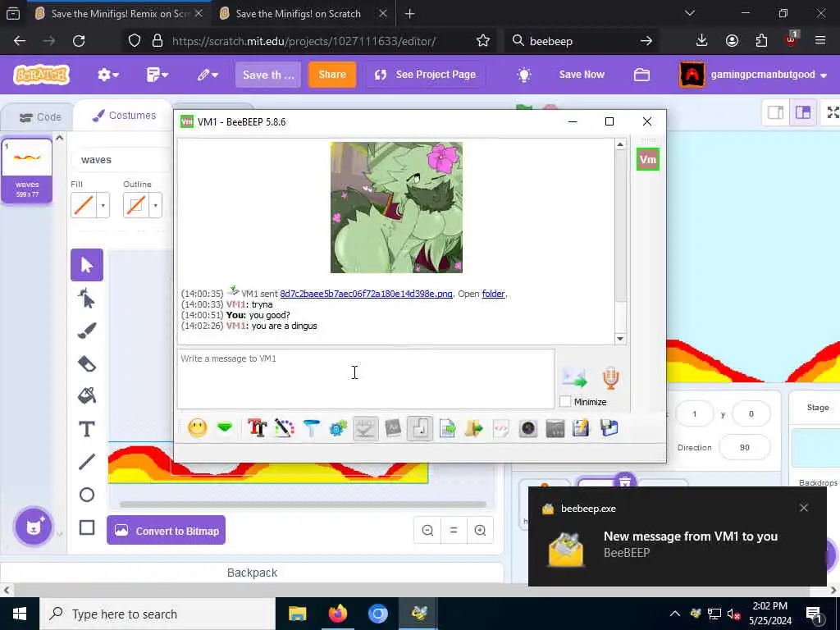The height and width of the screenshot is (630, 840).
Task: Select the Brush tool in costume editor
Action: click(x=87, y=331)
